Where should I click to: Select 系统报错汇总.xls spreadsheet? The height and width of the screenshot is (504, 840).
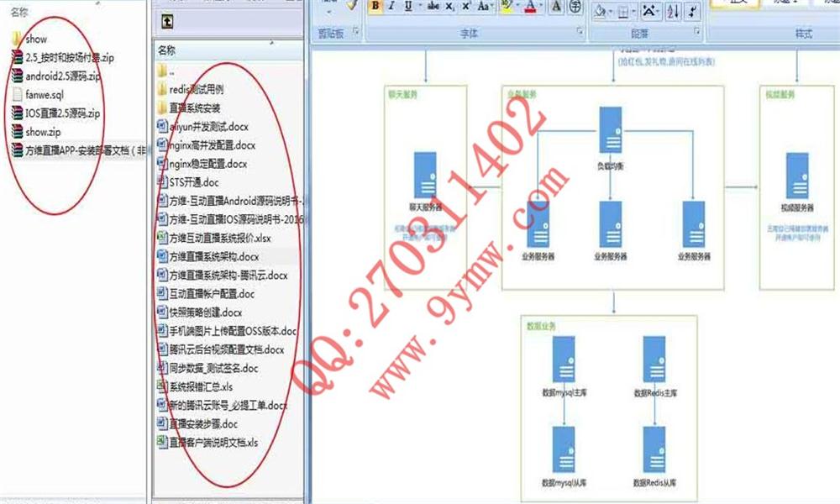[195, 386]
